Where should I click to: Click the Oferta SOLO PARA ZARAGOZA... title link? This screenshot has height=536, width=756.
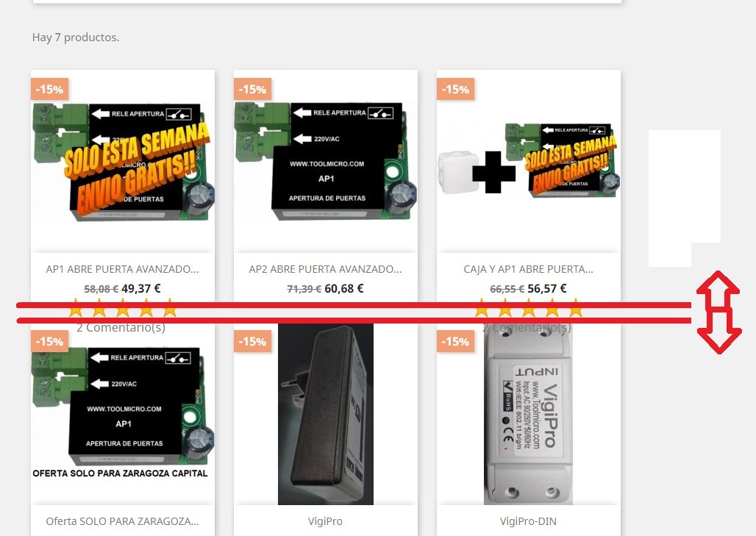123,521
